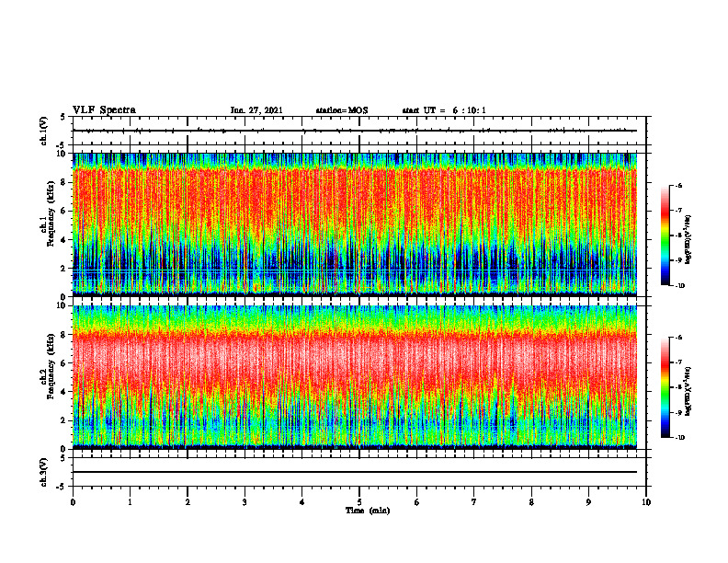Screen dimensions: 728x563
Task: Click the ch.3(V) axis "-5" tick label
Action: [x=63, y=487]
